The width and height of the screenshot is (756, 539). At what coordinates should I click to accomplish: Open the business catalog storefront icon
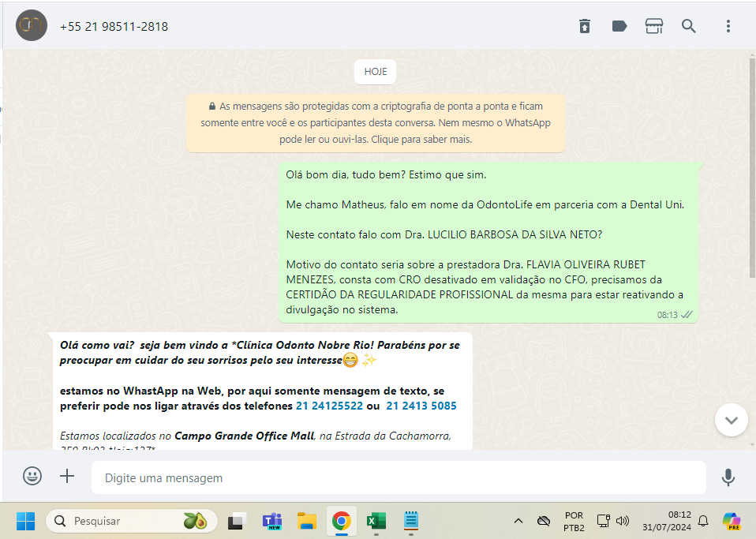coord(653,26)
